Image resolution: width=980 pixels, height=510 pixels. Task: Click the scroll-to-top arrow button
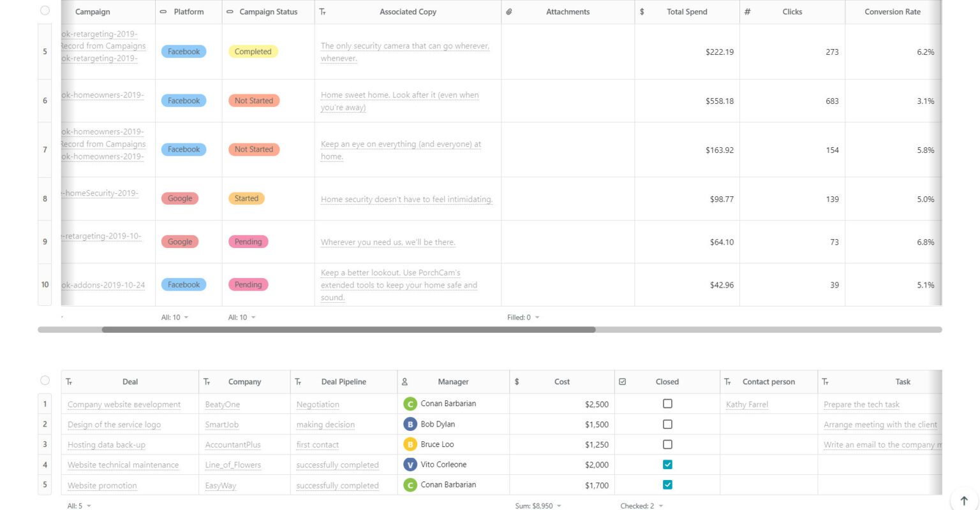coord(963,500)
